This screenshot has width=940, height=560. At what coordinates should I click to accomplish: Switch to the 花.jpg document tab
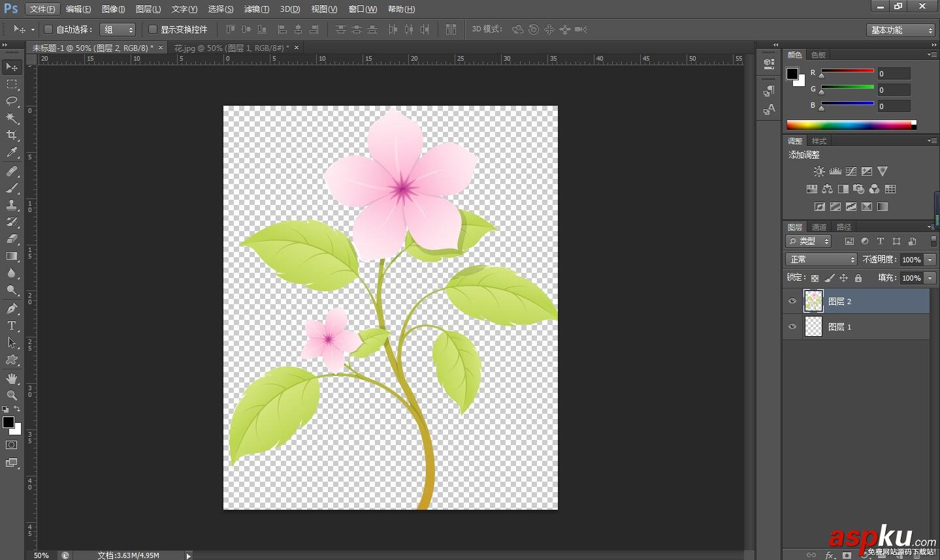click(231, 48)
